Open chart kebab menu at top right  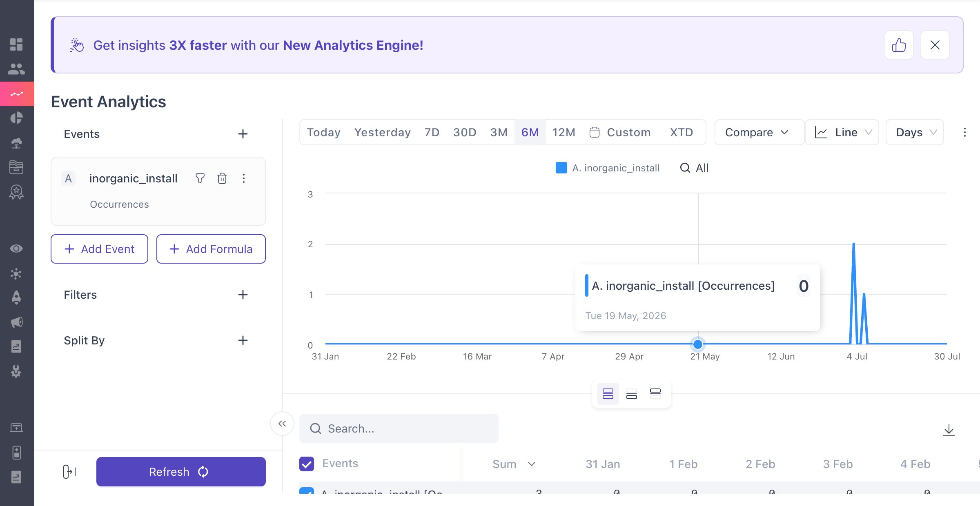pyautogui.click(x=964, y=132)
